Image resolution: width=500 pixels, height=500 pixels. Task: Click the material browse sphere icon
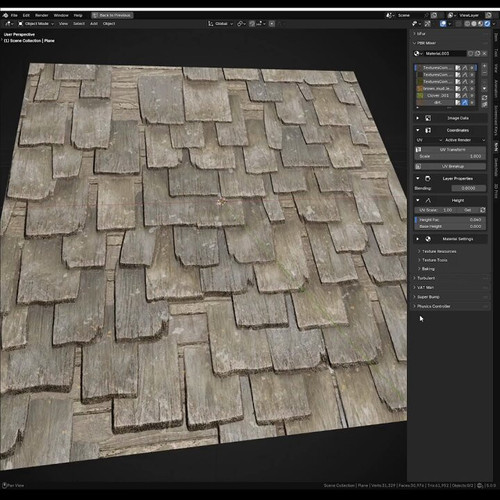[x=417, y=53]
